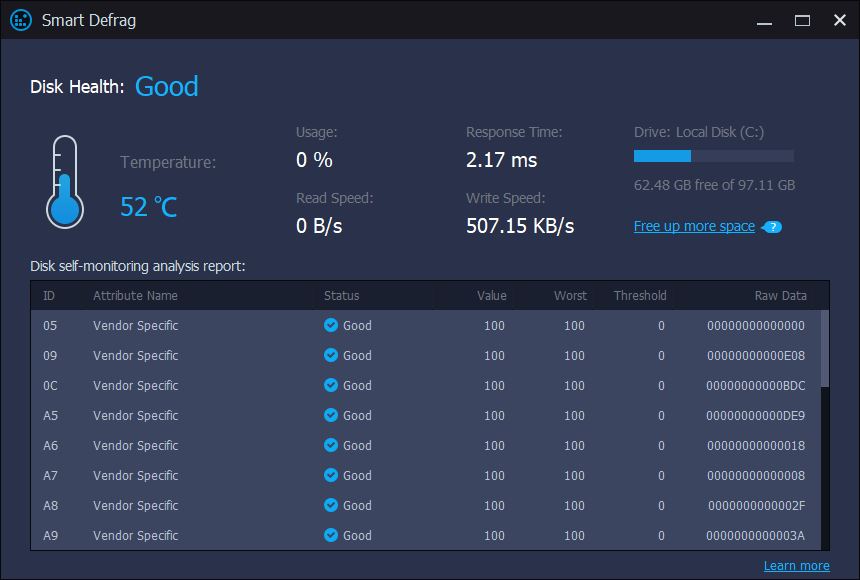
Task: Click the Good checkmark icon for ID 09
Action: [331, 355]
